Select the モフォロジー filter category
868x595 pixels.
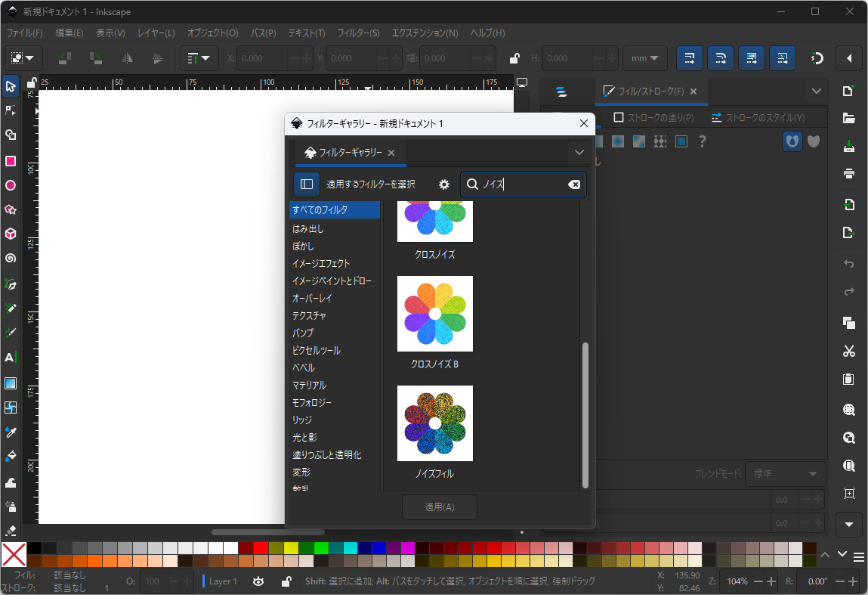click(x=335, y=403)
